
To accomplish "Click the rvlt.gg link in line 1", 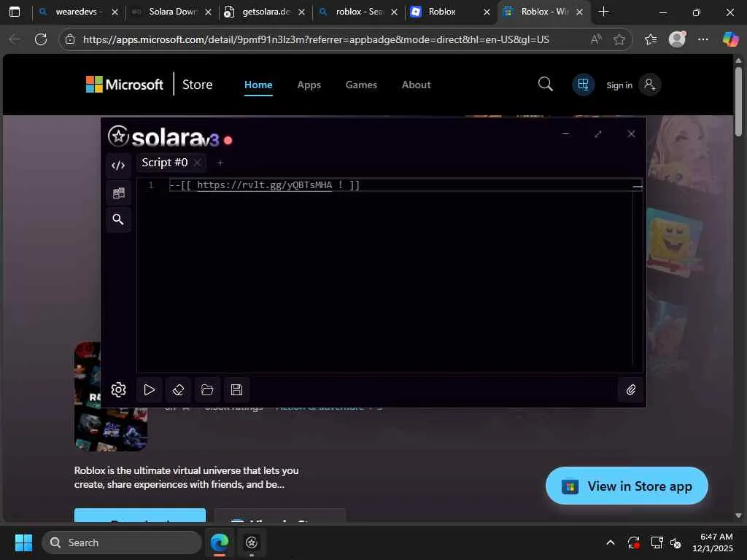I will click(x=264, y=185).
